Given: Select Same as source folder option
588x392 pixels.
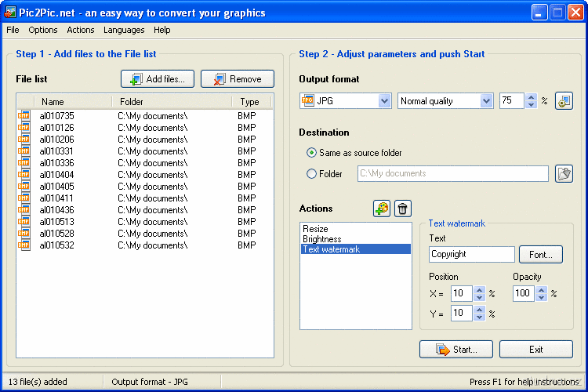Looking at the screenshot, I should 312,153.
